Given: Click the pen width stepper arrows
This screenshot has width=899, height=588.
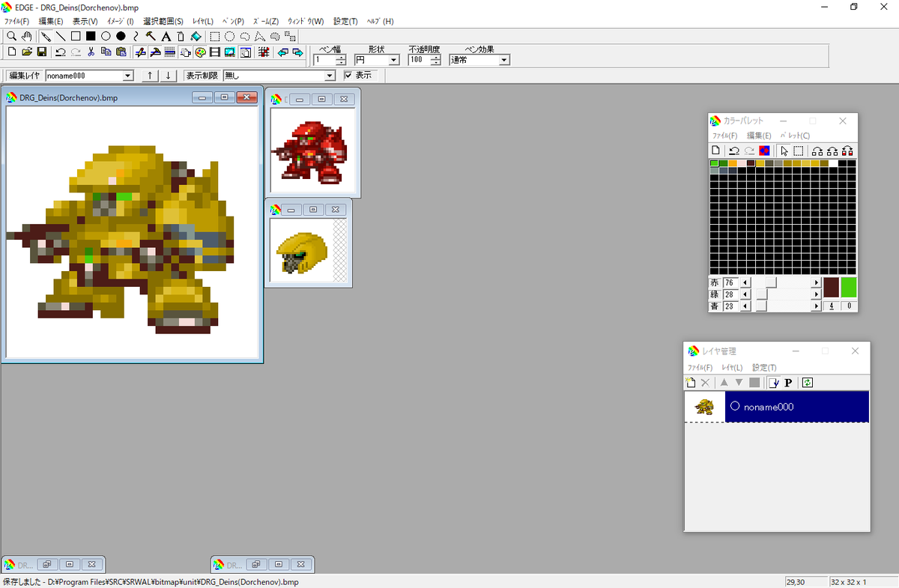Looking at the screenshot, I should 341,60.
